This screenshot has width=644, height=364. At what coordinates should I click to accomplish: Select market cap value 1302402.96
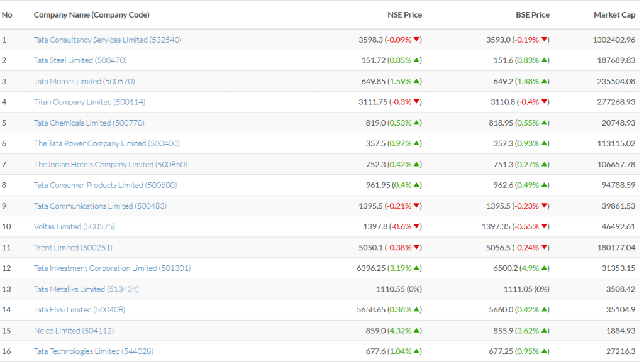614,40
